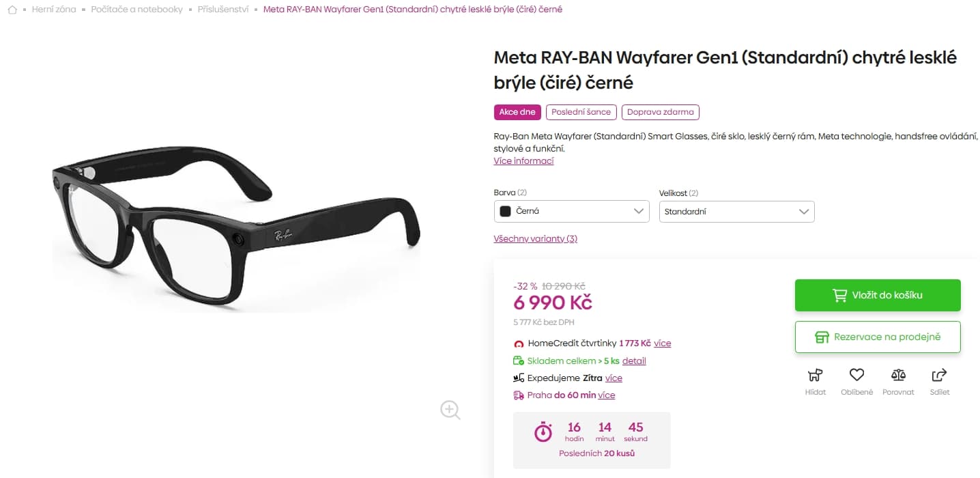The width and height of the screenshot is (980, 478).
Task: Click the Hlídat watch icon
Action: tap(815, 374)
